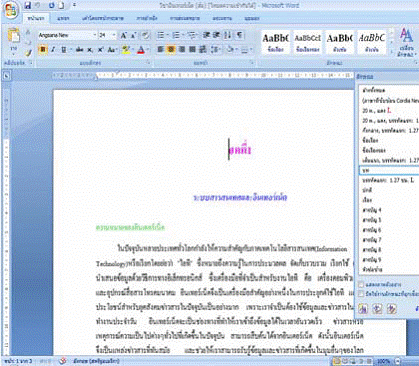Viewport: 419px width, 366px height.
Task: Open the third ribbon tab
Action: point(103,18)
